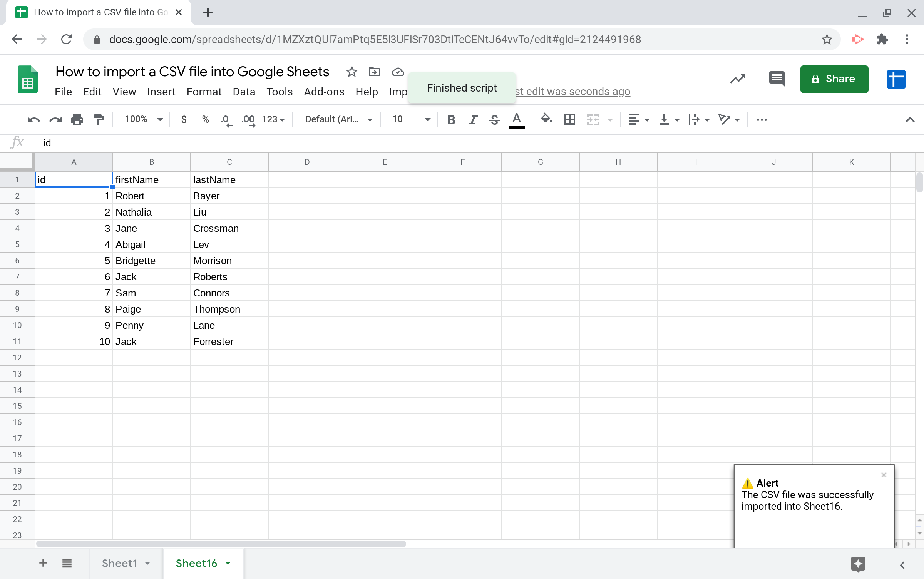
Task: Click the document title text
Action: pyautogui.click(x=192, y=72)
